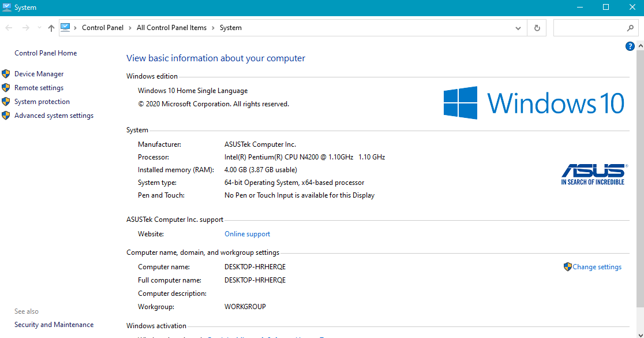Click the System window icon in title bar
This screenshot has height=338, width=644.
click(6, 8)
